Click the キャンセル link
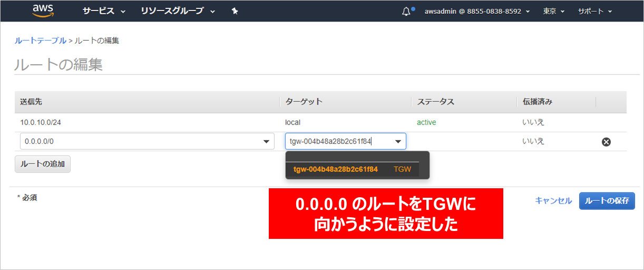This screenshot has width=644, height=270. click(x=553, y=200)
